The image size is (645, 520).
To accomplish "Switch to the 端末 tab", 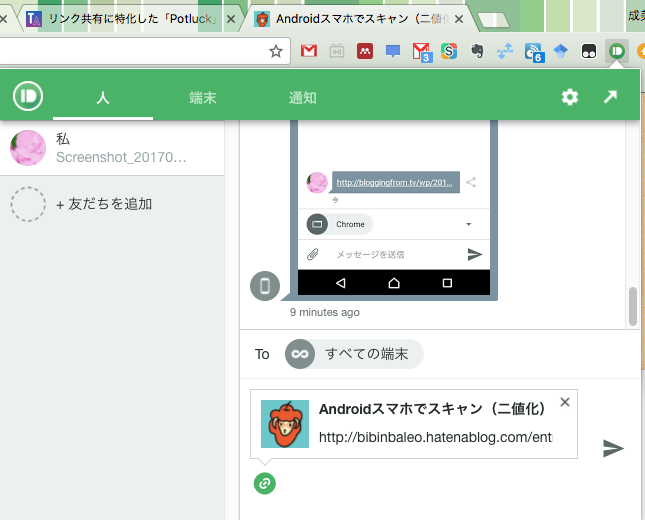I will point(203,98).
